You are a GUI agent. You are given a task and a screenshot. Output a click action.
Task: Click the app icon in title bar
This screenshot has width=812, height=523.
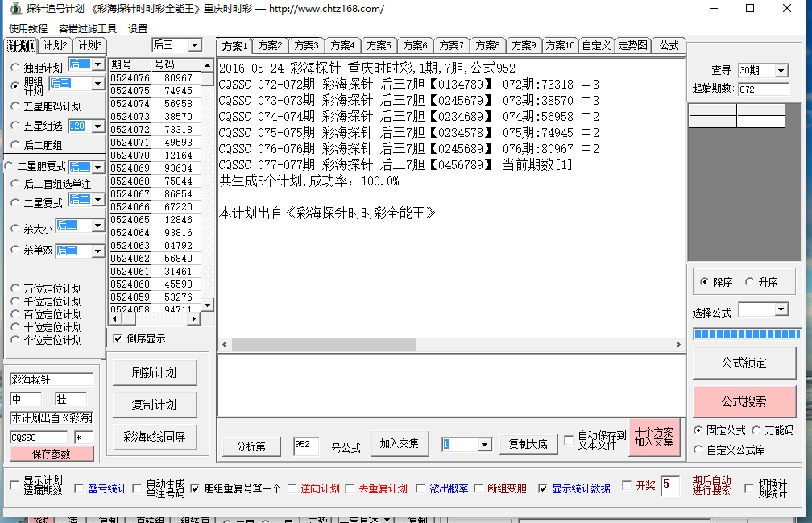pos(14,9)
